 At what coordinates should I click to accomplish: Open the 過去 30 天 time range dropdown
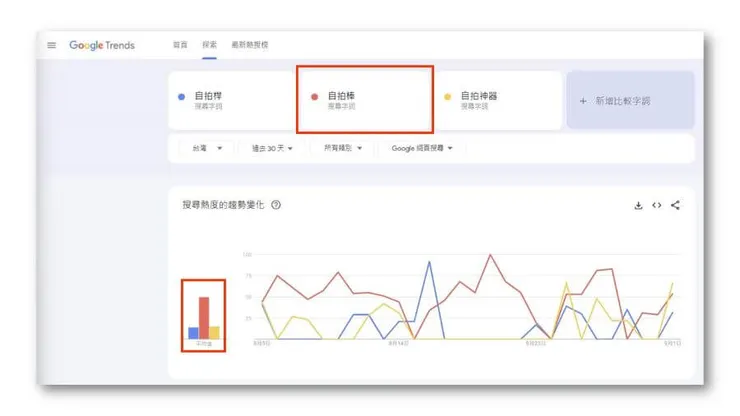(272, 148)
